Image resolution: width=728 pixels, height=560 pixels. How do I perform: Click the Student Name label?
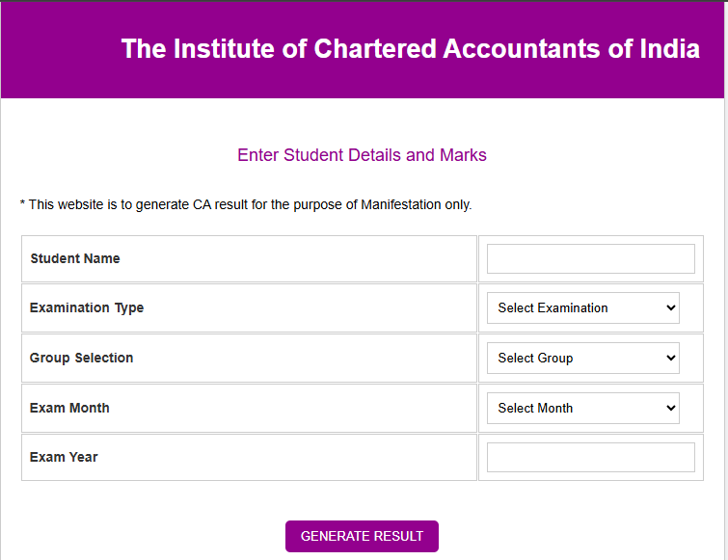click(75, 258)
